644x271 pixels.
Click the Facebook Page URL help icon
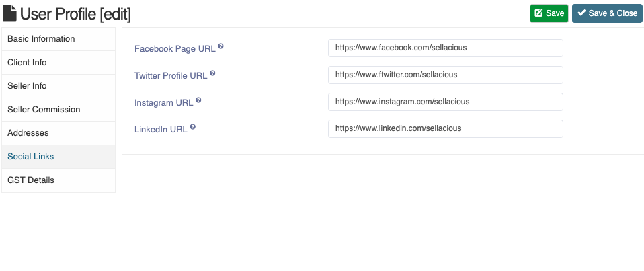[x=220, y=46]
